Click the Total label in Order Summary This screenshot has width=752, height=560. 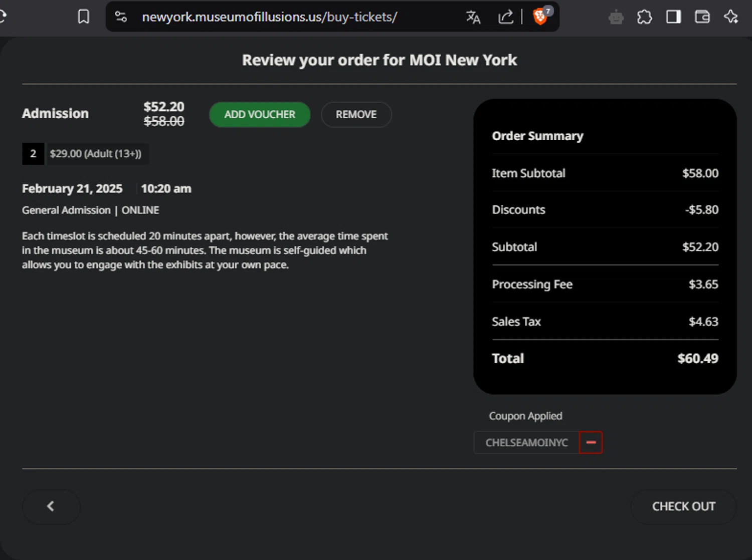tap(508, 358)
